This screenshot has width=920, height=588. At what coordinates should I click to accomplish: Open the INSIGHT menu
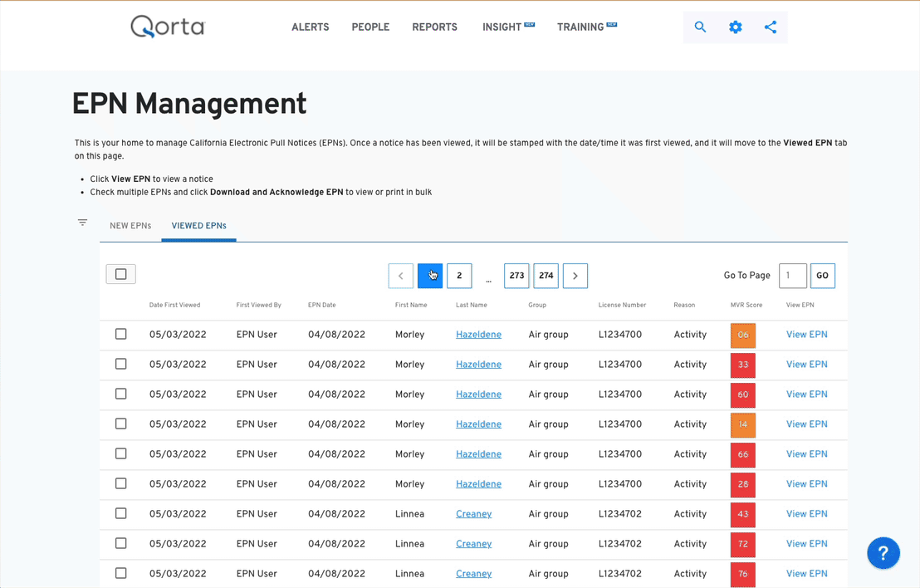pos(502,27)
